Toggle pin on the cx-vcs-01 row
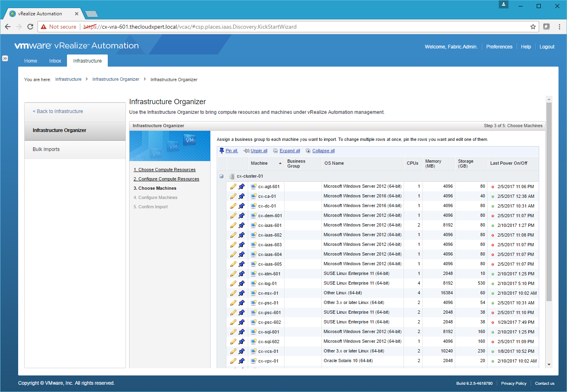 pyautogui.click(x=241, y=351)
